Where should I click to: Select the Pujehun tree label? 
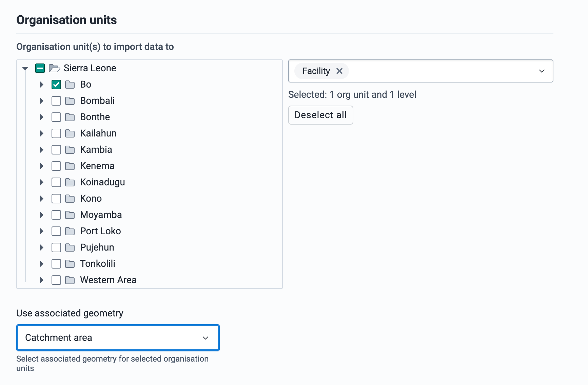[x=97, y=247]
